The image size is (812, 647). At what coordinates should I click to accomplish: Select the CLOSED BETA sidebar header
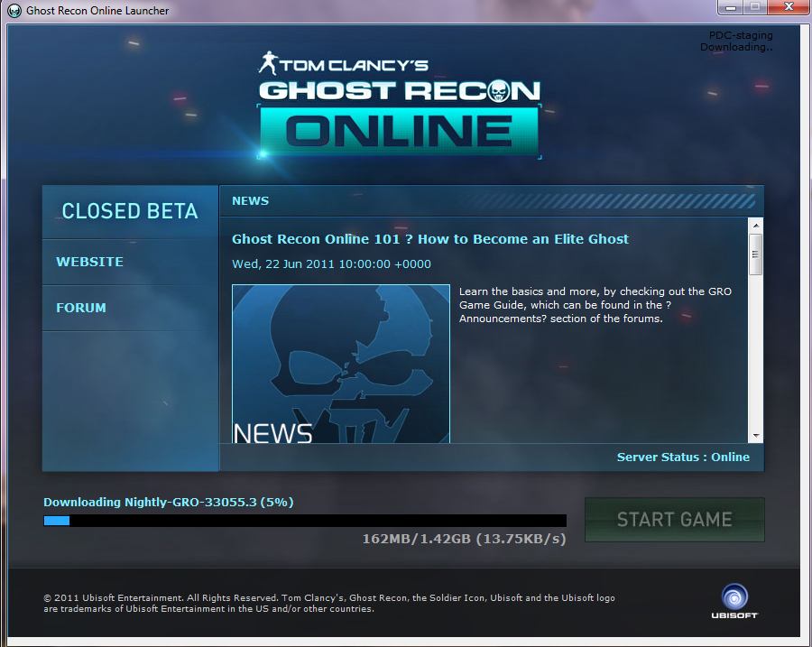tap(130, 211)
